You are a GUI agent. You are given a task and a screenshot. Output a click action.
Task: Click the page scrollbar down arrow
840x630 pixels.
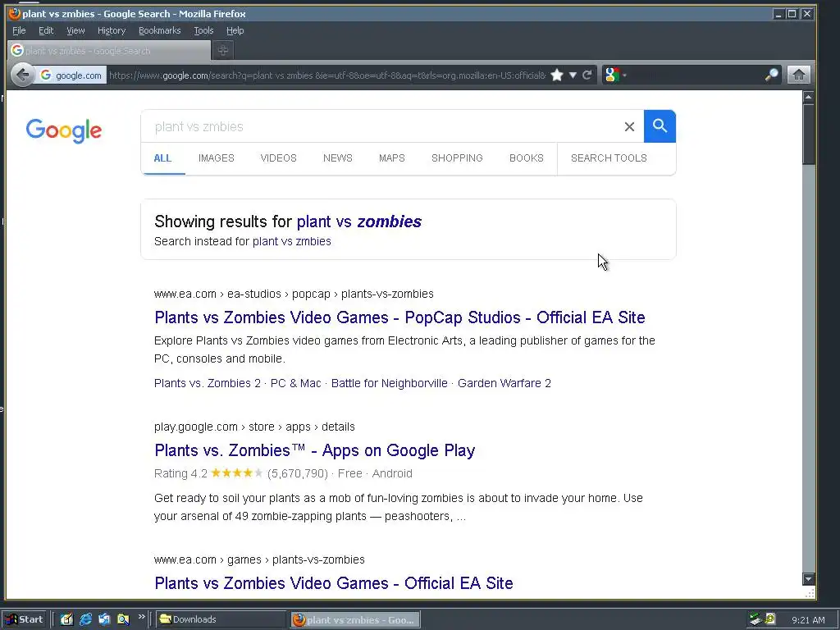click(808, 579)
